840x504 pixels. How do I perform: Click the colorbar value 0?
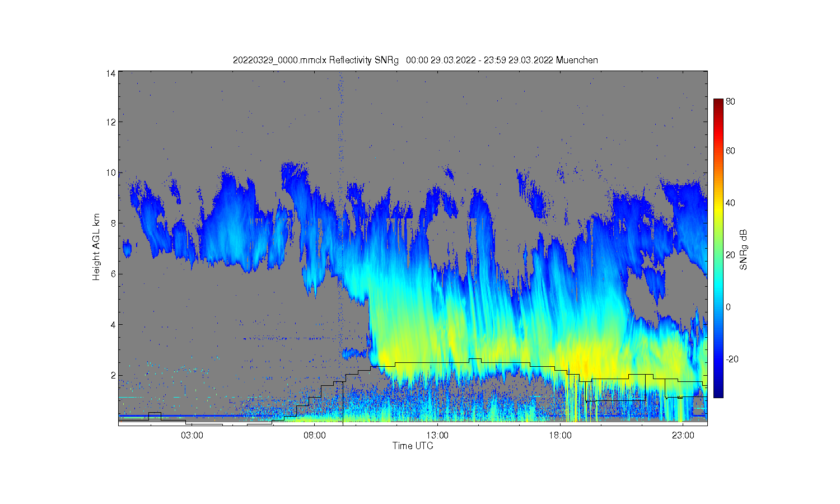coord(729,307)
